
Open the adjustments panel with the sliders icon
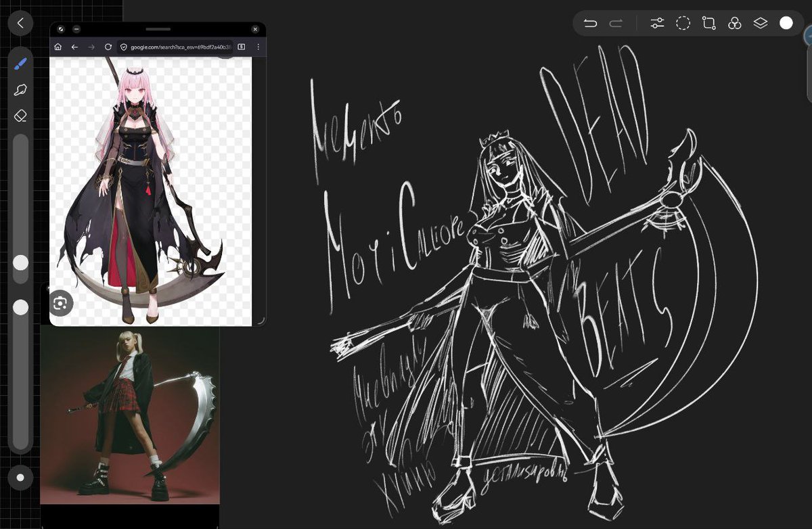[x=656, y=22]
